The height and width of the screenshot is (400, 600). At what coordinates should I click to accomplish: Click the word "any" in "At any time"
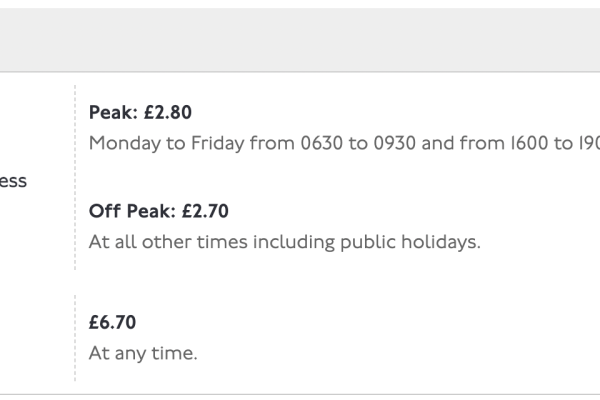129,352
